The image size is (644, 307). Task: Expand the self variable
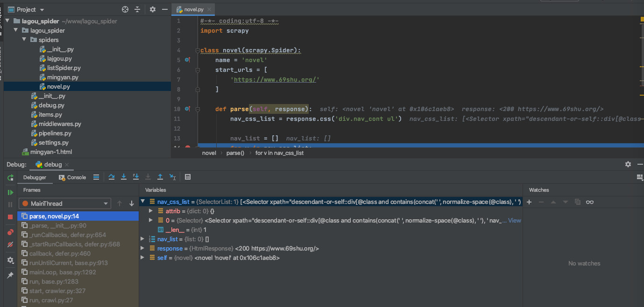coord(143,258)
